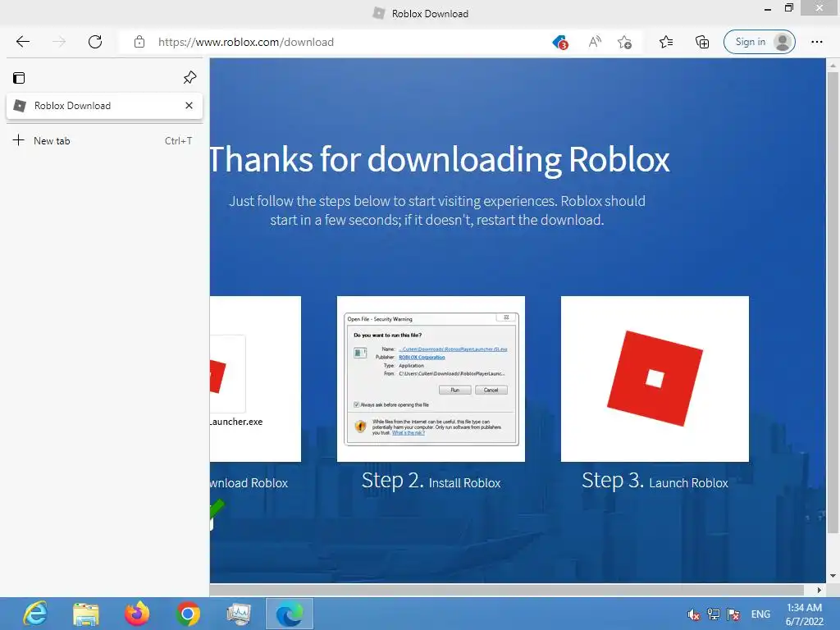Click the vertical scrollbar down arrow
The width and height of the screenshot is (840, 630).
[x=833, y=576]
